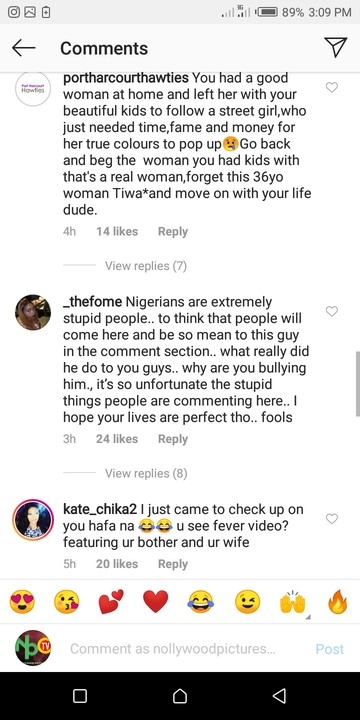This screenshot has height=720, width=360.
Task: Tap the Post button
Action: 330,649
